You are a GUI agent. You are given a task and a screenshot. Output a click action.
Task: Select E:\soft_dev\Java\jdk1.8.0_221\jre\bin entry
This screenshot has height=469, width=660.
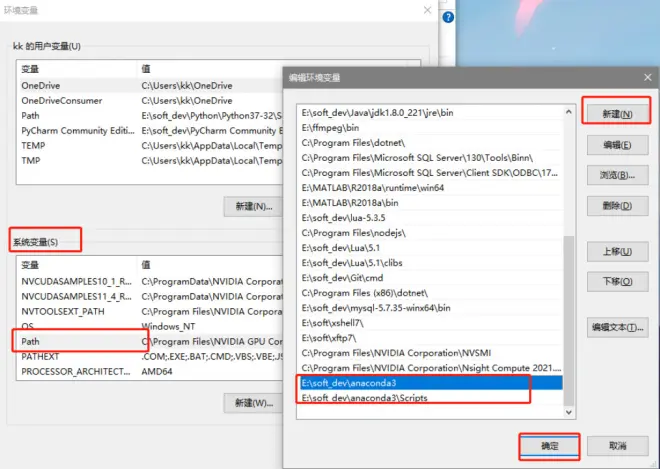pos(429,112)
